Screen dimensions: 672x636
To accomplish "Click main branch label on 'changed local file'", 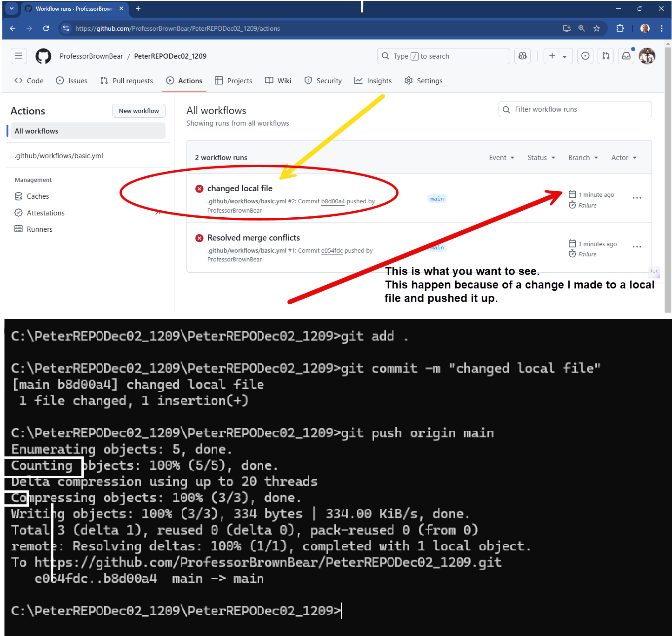I will [x=437, y=199].
